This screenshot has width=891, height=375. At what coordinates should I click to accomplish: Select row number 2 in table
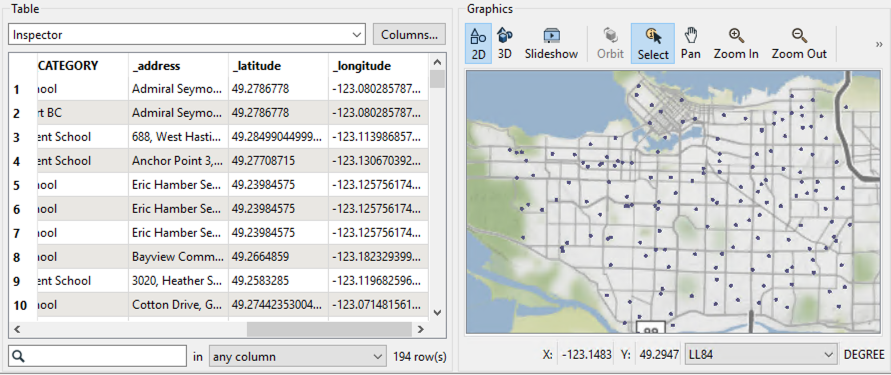click(17, 113)
